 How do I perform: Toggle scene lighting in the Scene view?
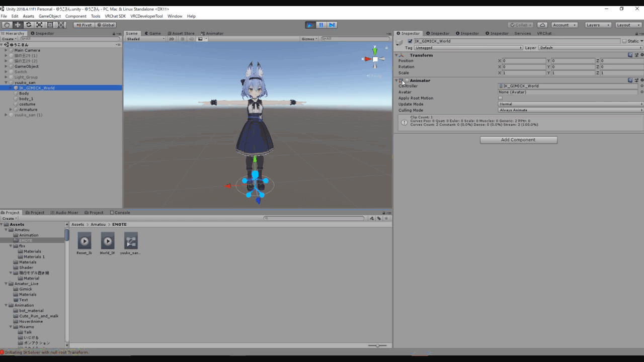[183, 39]
